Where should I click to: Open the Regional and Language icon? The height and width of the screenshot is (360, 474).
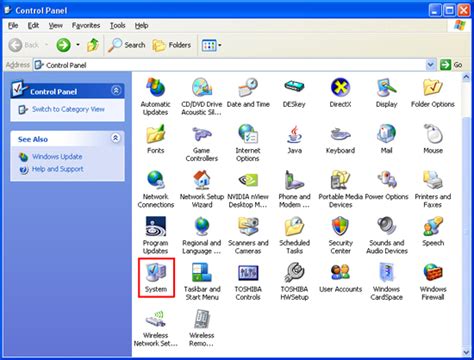tap(202, 236)
